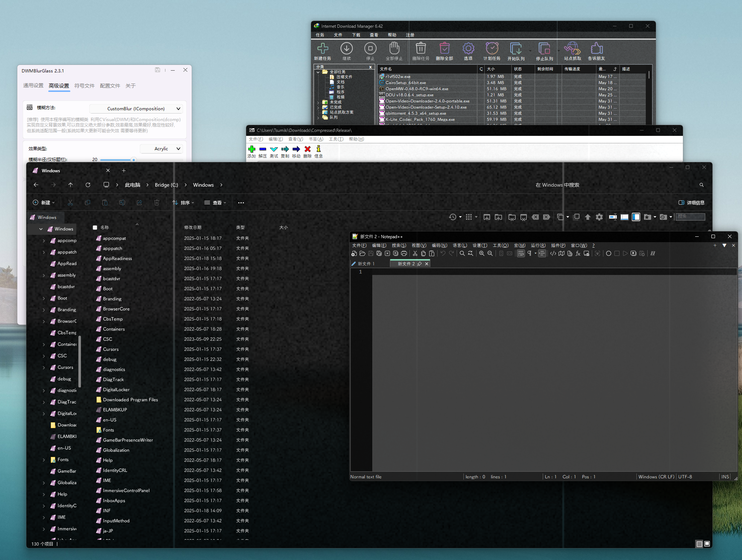
Task: Expand the Fonts folder in Explorer tree
Action: pos(44,459)
